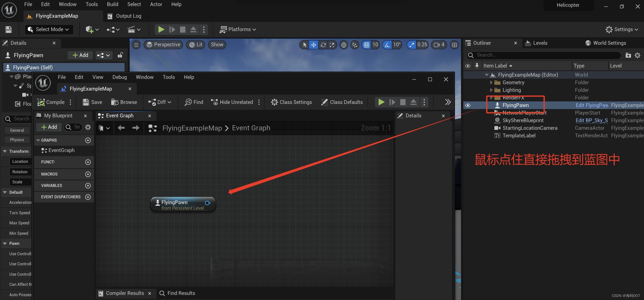
Task: Open the graph bookmarks dropdown
Action: (104, 128)
